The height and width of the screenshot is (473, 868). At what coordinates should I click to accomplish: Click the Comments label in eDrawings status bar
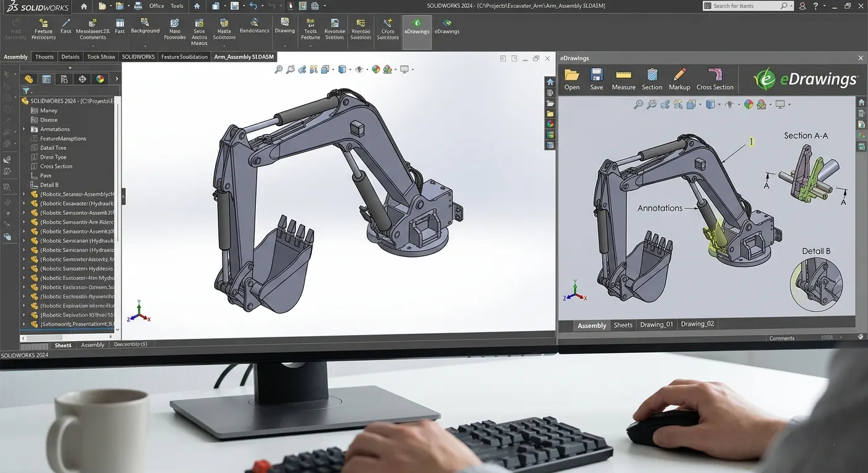[x=782, y=338]
